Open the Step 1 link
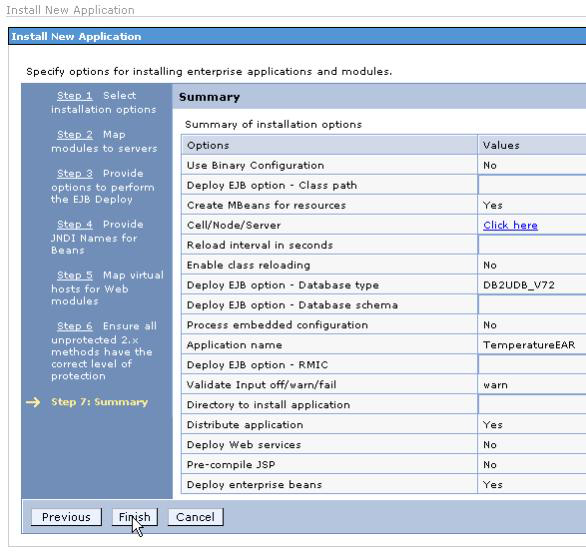586x555 pixels. [x=75, y=96]
